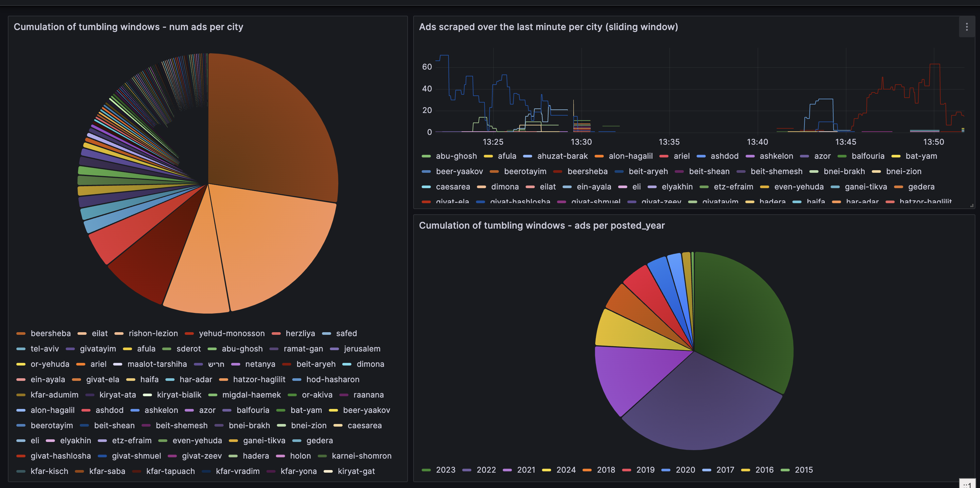Click the beersheba color swatch in the city pie legend
This screenshot has width=980, height=488.
21,334
